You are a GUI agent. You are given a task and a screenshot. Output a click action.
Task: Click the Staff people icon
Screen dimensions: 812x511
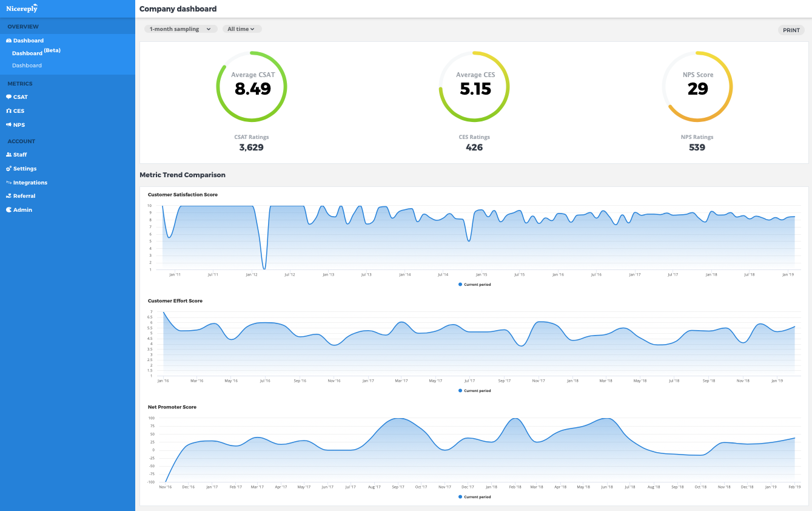[8, 155]
